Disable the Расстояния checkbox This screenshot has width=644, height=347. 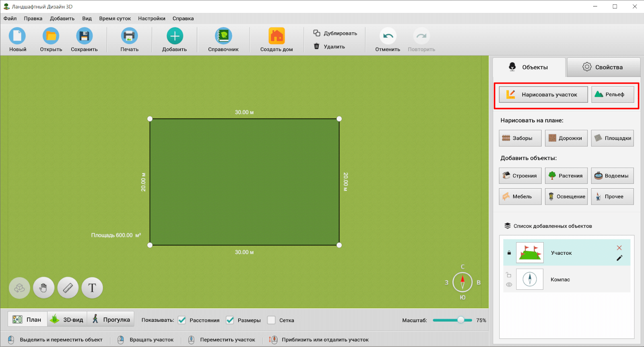tap(182, 320)
